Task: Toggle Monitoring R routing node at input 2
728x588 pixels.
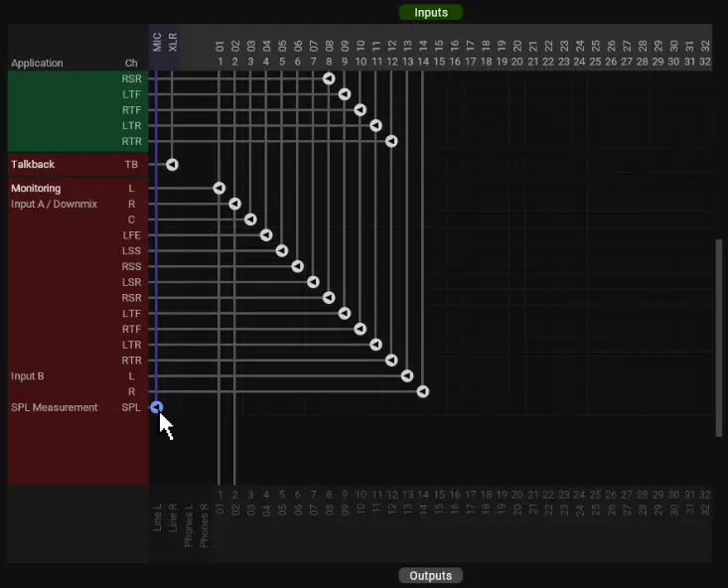Action: (x=235, y=204)
